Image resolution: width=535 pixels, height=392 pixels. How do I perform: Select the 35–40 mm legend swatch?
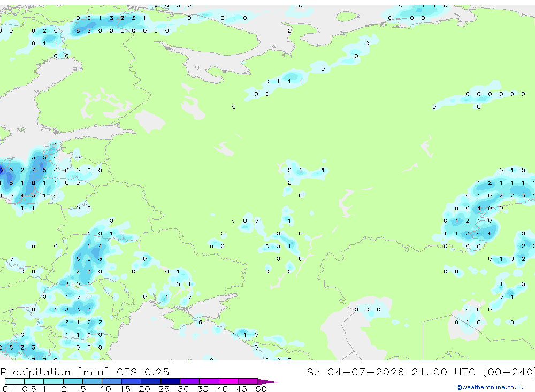click(209, 381)
